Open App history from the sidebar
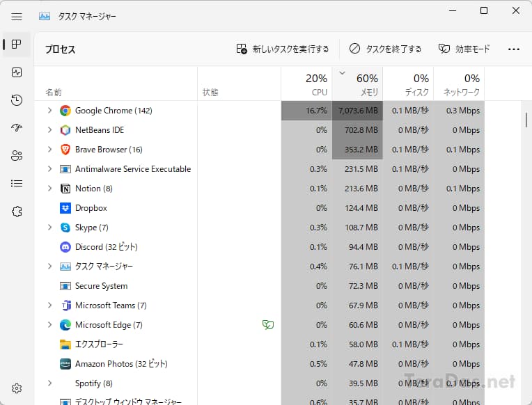The height and width of the screenshot is (405, 532). (16, 100)
